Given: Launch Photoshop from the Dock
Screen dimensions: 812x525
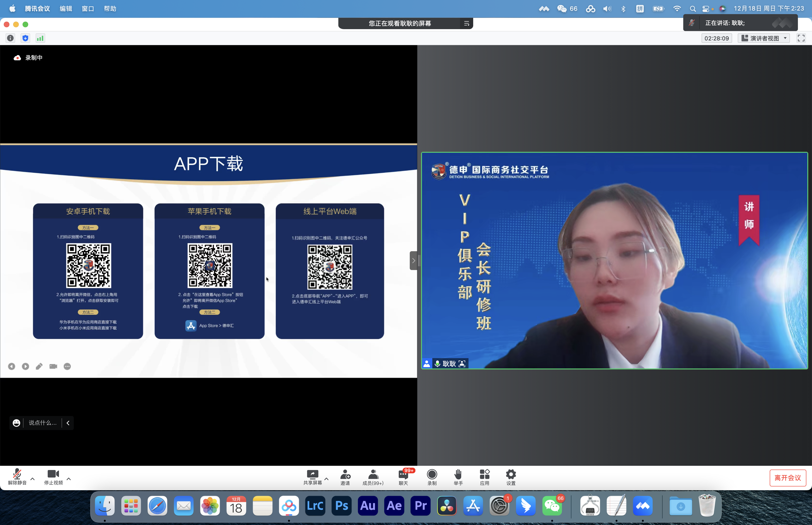Looking at the screenshot, I should [341, 505].
